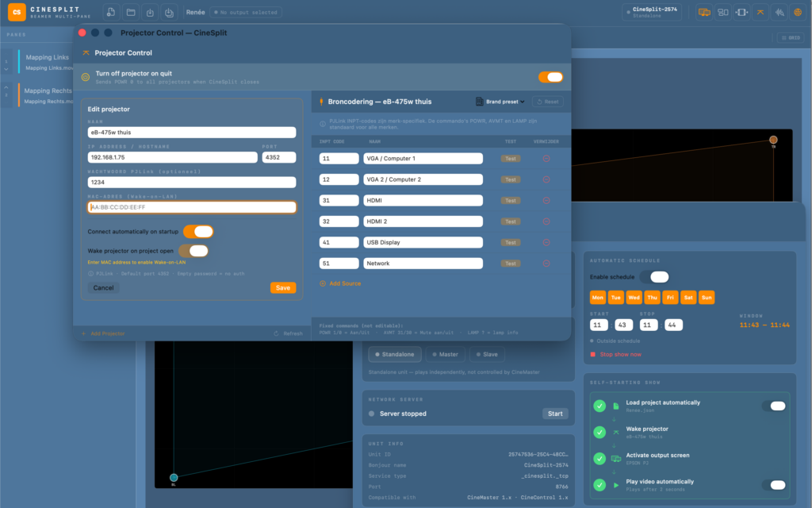Image resolution: width=812 pixels, height=508 pixels.
Task: Toggle Wake projector on project open
Action: [193, 251]
